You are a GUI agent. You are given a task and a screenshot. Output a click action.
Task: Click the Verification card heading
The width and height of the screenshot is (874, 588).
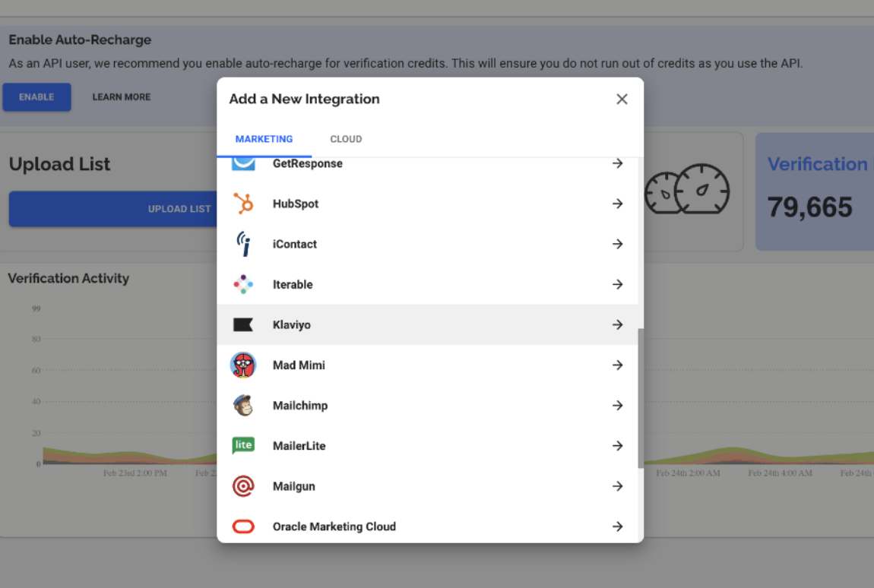(817, 164)
